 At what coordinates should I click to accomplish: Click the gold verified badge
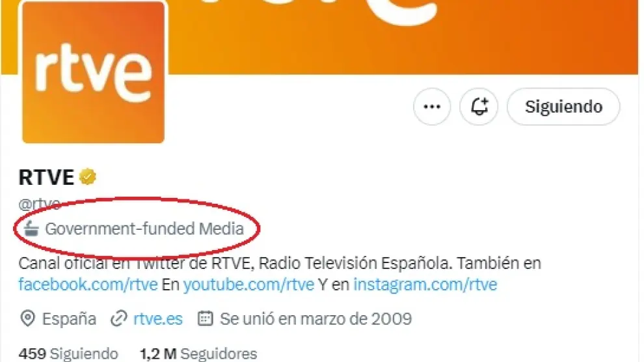(87, 177)
